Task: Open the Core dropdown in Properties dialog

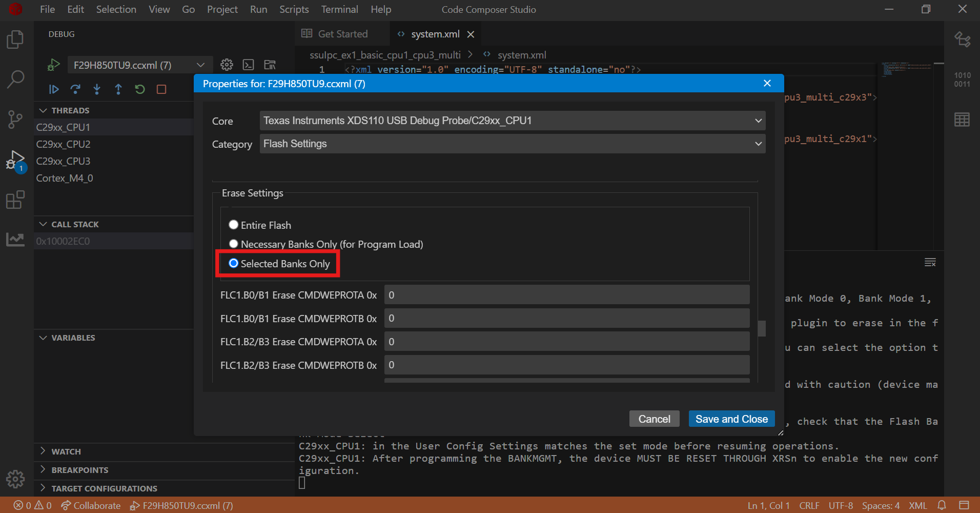Action: click(511, 121)
